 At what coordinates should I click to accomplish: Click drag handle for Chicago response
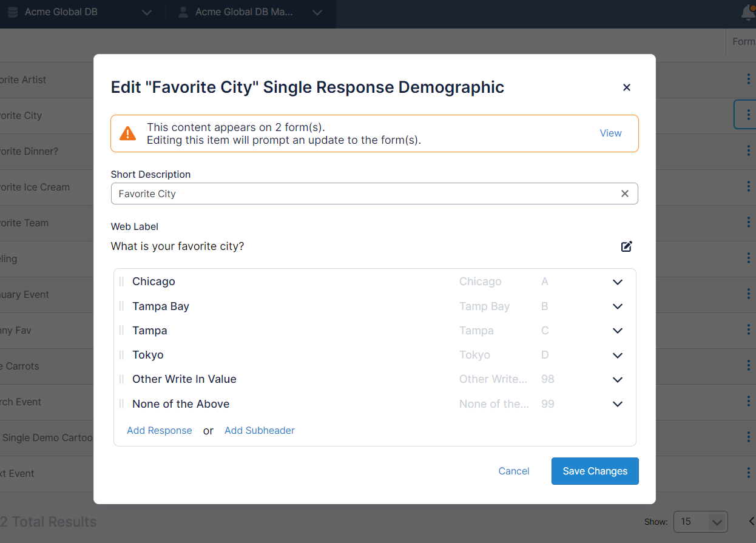click(121, 282)
